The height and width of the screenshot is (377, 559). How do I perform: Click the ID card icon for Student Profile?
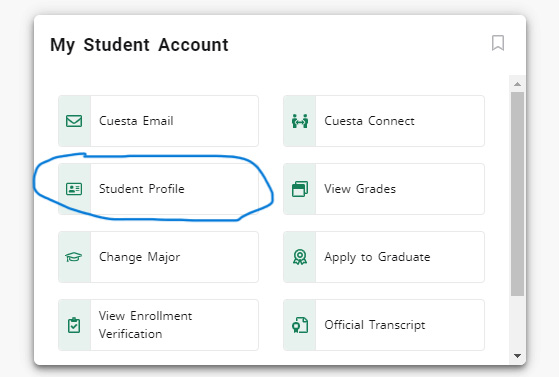[x=74, y=189]
